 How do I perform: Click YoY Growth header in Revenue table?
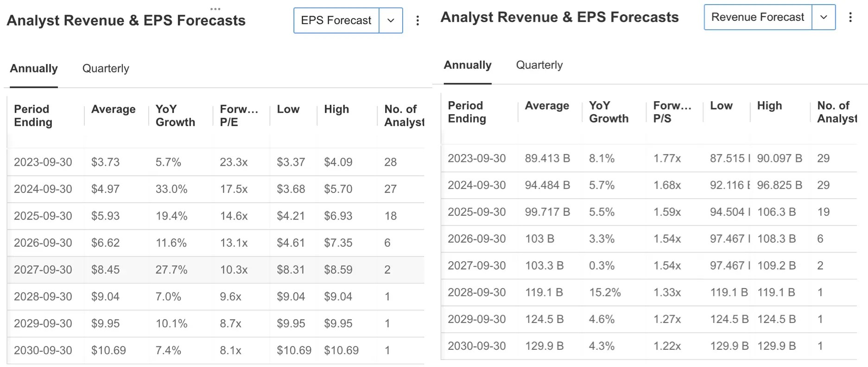[609, 112]
